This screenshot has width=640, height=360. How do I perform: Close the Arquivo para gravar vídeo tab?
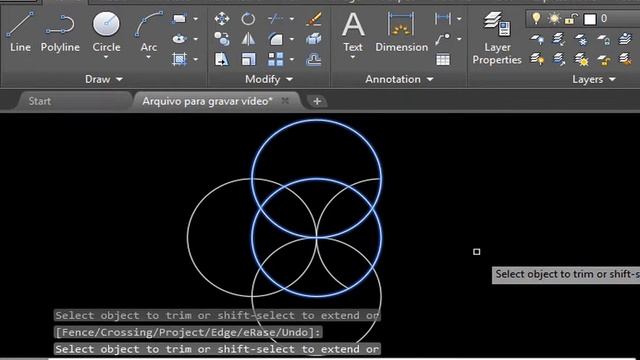coord(285,100)
